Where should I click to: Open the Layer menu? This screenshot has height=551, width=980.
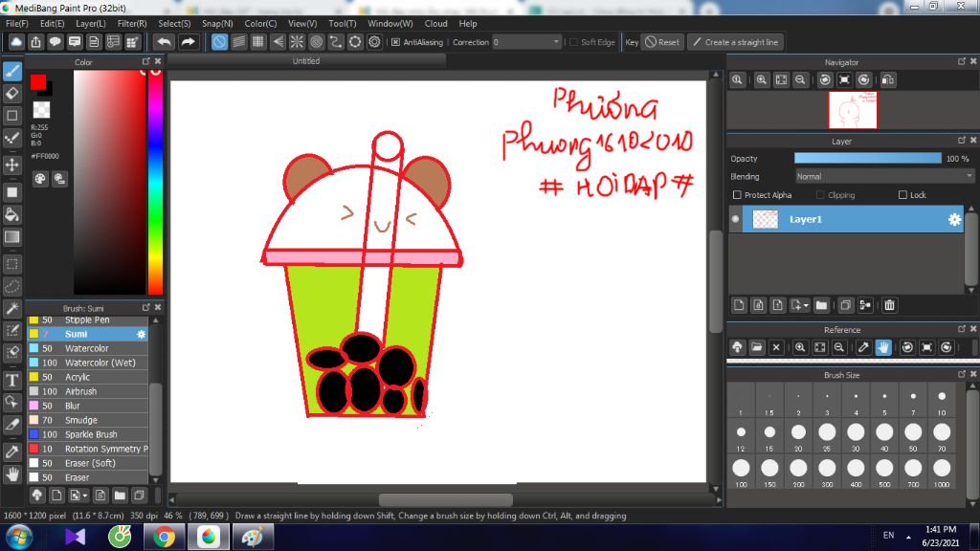tap(91, 23)
